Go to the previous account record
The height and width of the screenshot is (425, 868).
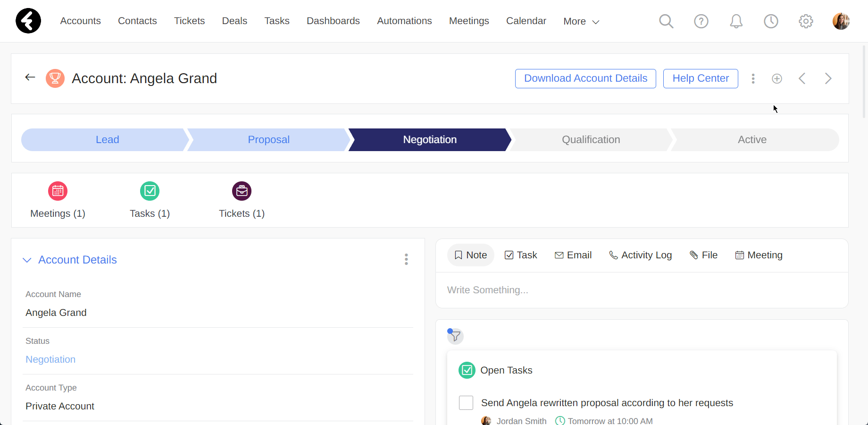802,78
